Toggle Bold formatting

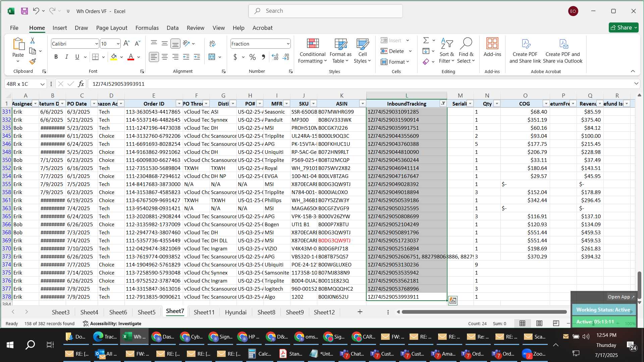pos(56,57)
